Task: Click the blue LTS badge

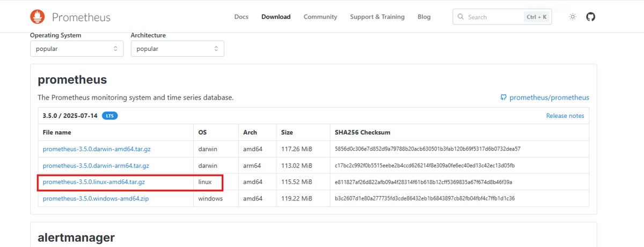Action: pos(109,116)
